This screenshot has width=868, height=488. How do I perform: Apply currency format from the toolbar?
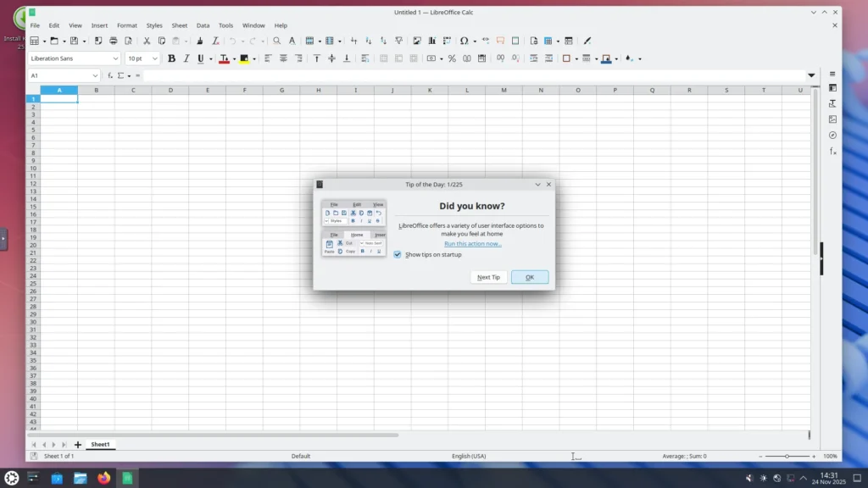432,58
